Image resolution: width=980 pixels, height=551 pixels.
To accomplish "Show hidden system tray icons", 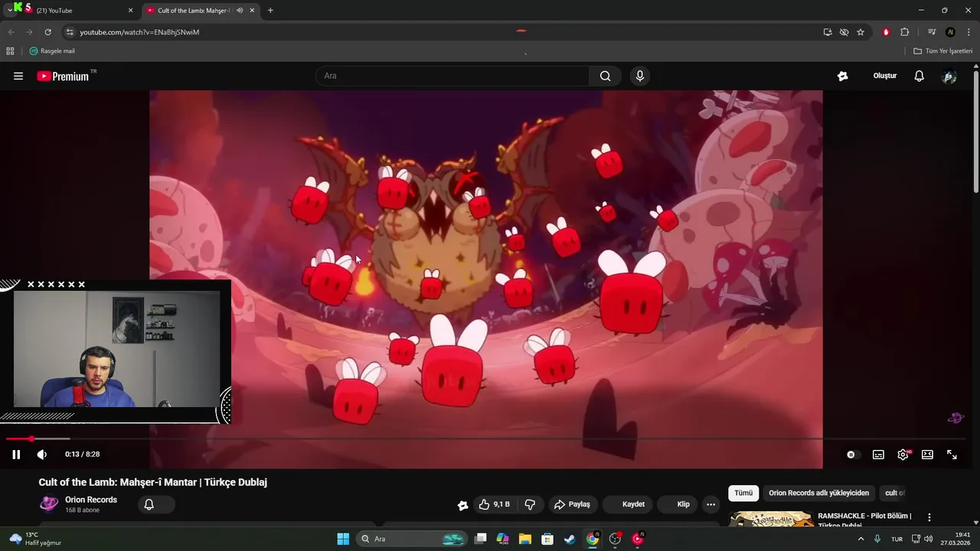I will pyautogui.click(x=861, y=539).
